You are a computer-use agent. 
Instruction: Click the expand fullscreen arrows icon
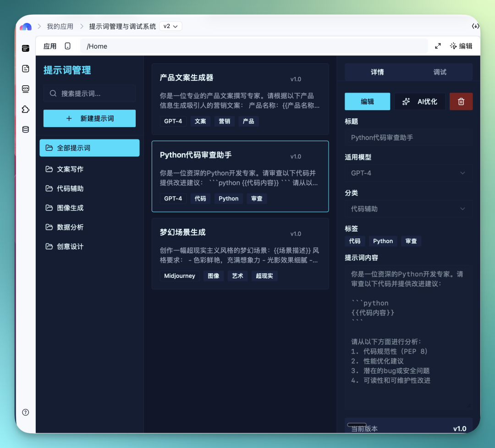438,46
